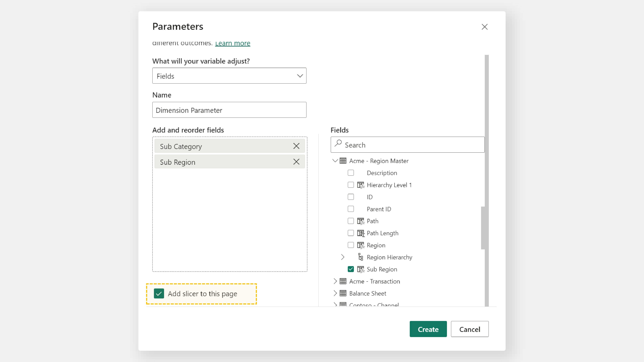Screen dimensions: 644x362
Task: Close the Parameters dialog
Action: [x=484, y=27]
